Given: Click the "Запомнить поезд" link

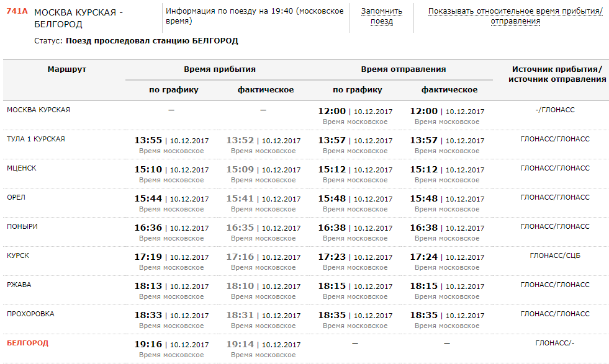Looking at the screenshot, I should pyautogui.click(x=382, y=16).
